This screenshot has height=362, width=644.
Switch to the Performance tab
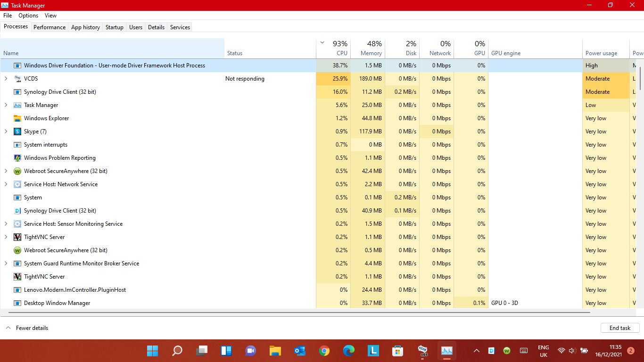pyautogui.click(x=50, y=27)
